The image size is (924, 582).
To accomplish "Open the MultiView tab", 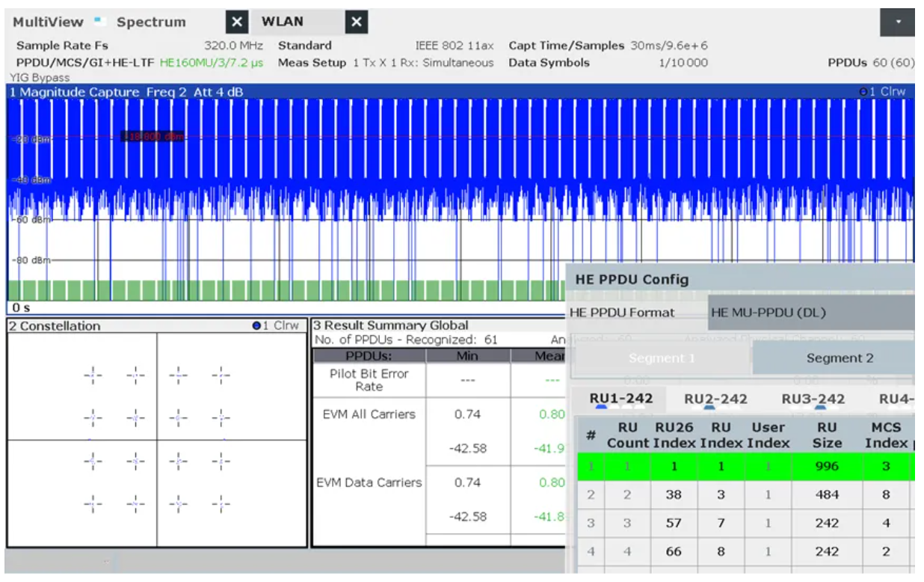I will [x=48, y=22].
